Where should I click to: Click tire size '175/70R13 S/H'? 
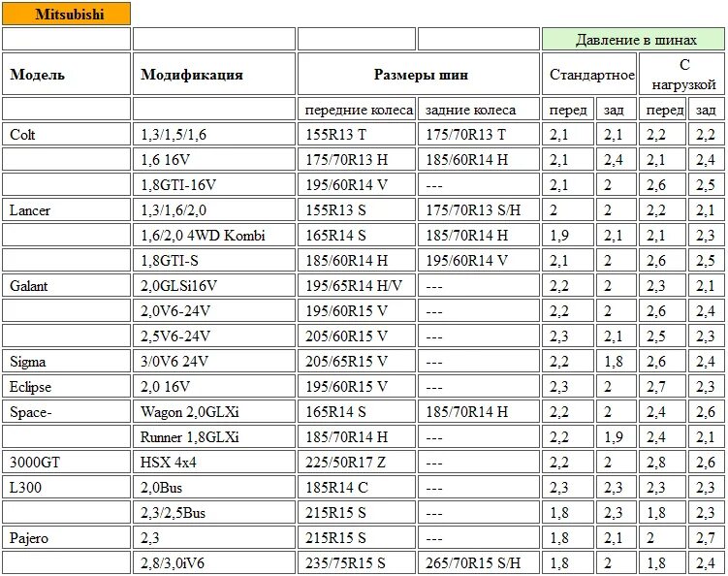(x=479, y=210)
